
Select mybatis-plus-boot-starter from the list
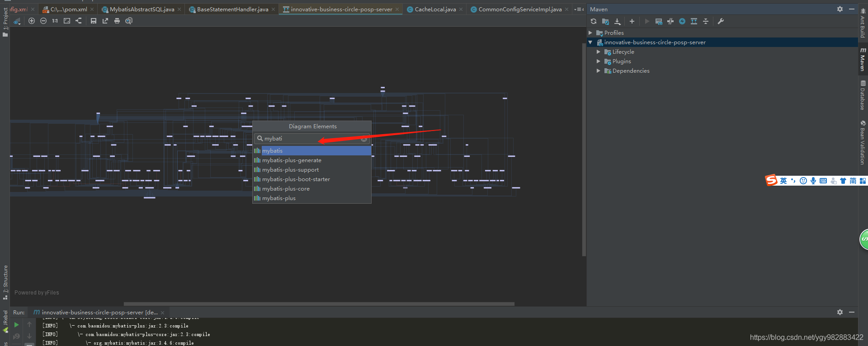[x=296, y=179]
